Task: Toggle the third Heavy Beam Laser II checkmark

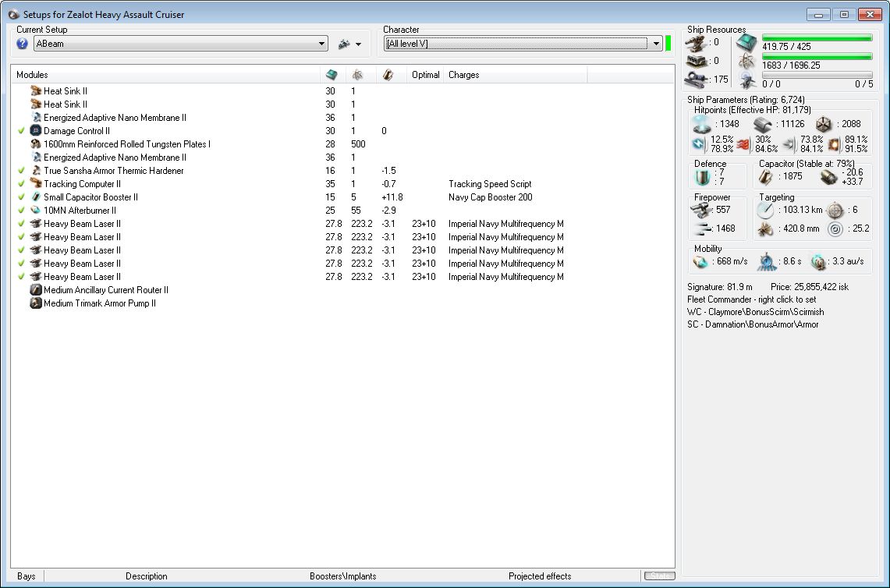Action: 21,250
